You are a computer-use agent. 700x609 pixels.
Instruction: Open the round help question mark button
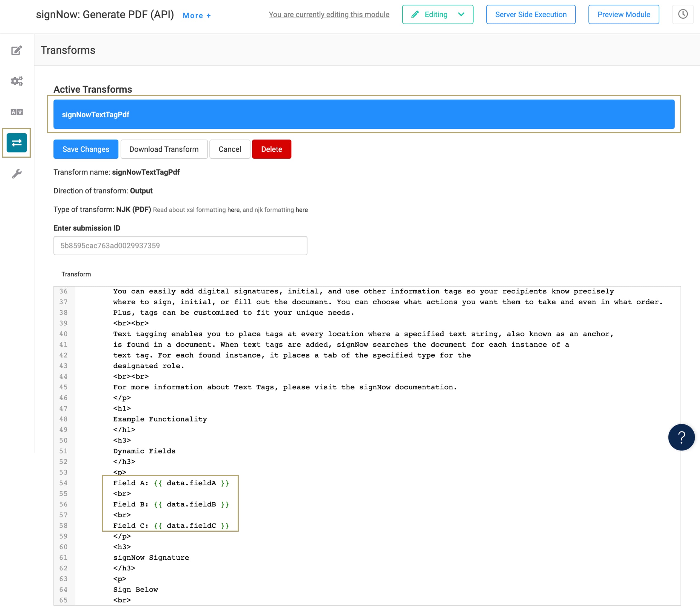click(x=681, y=437)
